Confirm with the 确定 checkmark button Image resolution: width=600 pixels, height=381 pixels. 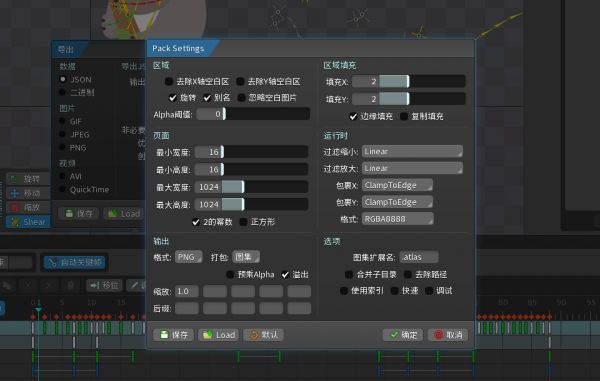pos(403,335)
